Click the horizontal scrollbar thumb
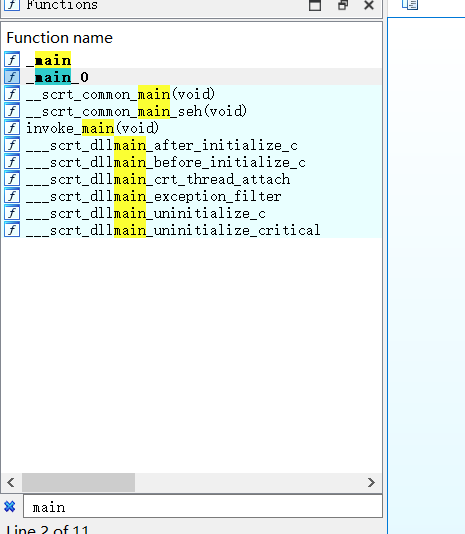The width and height of the screenshot is (465, 534). [x=78, y=482]
